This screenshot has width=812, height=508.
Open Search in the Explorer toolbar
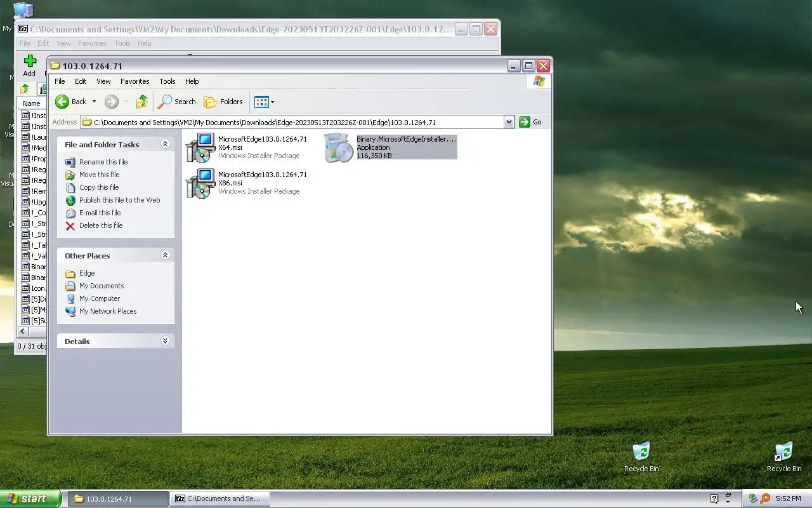pos(177,102)
